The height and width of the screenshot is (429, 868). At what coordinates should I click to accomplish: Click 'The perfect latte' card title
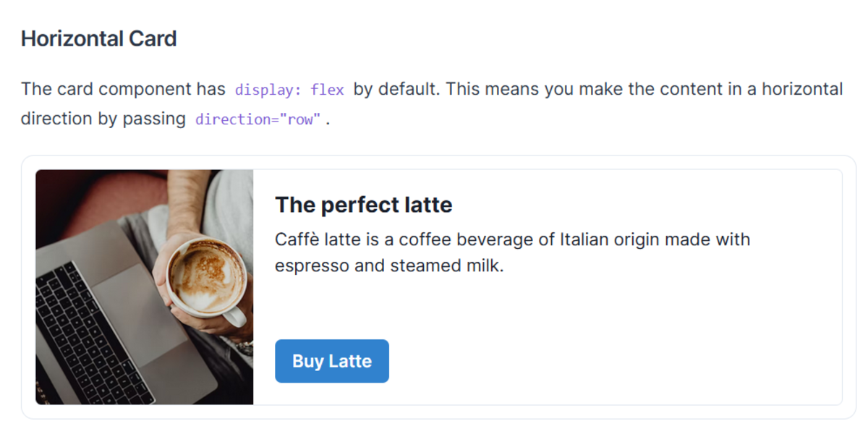pyautogui.click(x=364, y=205)
